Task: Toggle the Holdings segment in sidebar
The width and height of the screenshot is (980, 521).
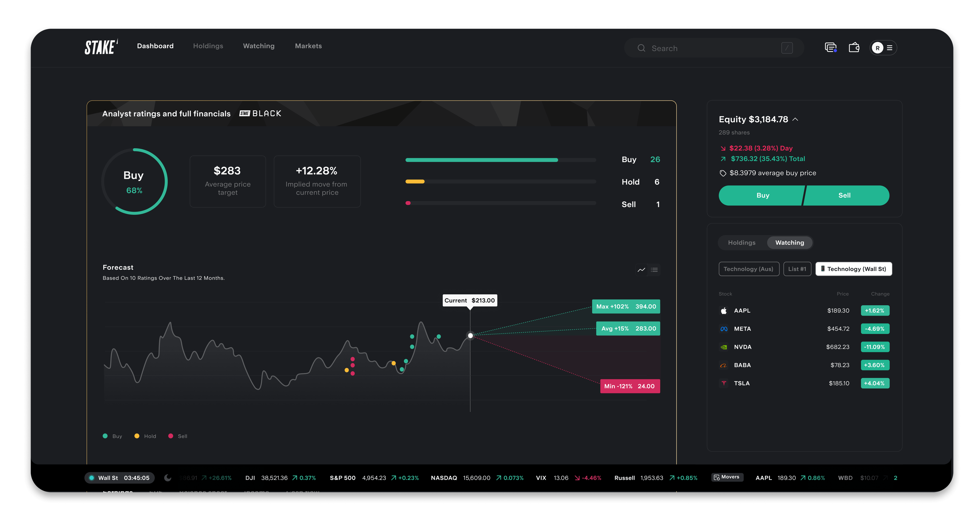Action: [741, 243]
